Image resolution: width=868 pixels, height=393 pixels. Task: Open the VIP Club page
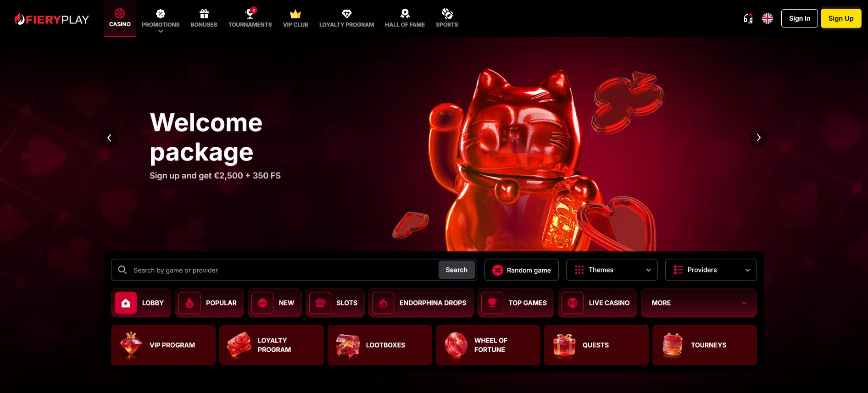coord(295,19)
